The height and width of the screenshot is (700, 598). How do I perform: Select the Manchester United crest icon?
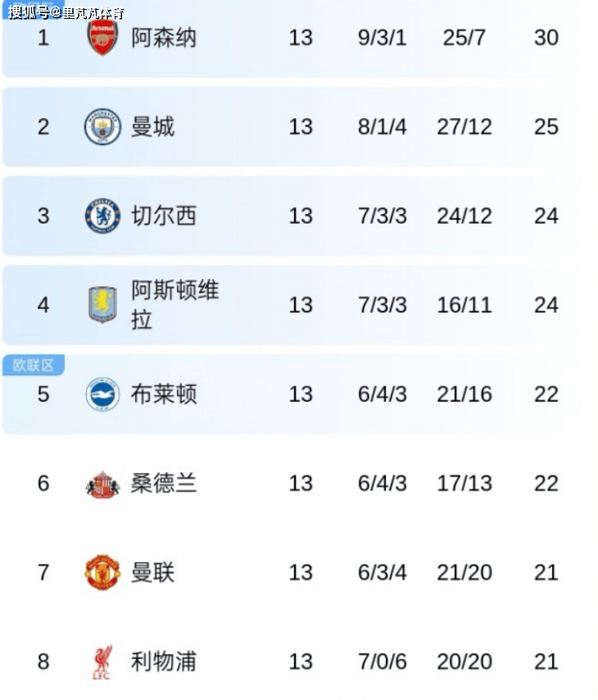pyautogui.click(x=102, y=572)
